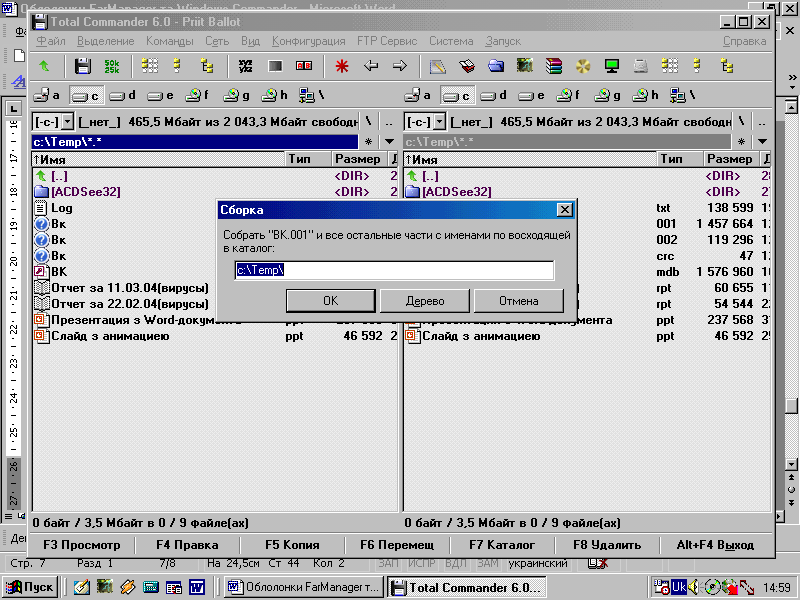Click the F8 Удалить button
Screen dimensions: 800x600
click(x=607, y=545)
